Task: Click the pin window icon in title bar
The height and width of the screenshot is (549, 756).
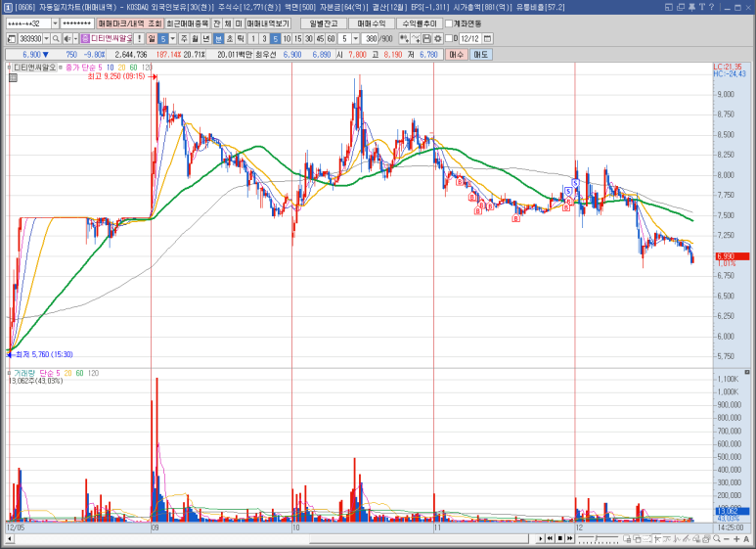Action: (691, 7)
